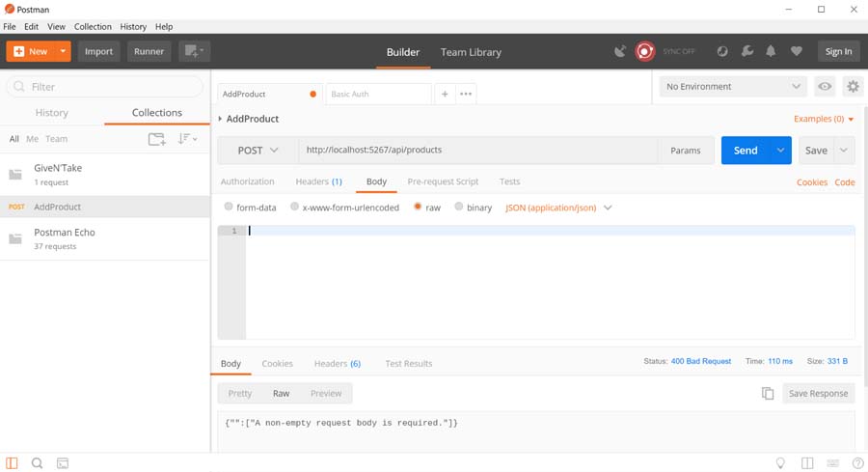Click the Runner button
The width and height of the screenshot is (868, 472).
[149, 51]
